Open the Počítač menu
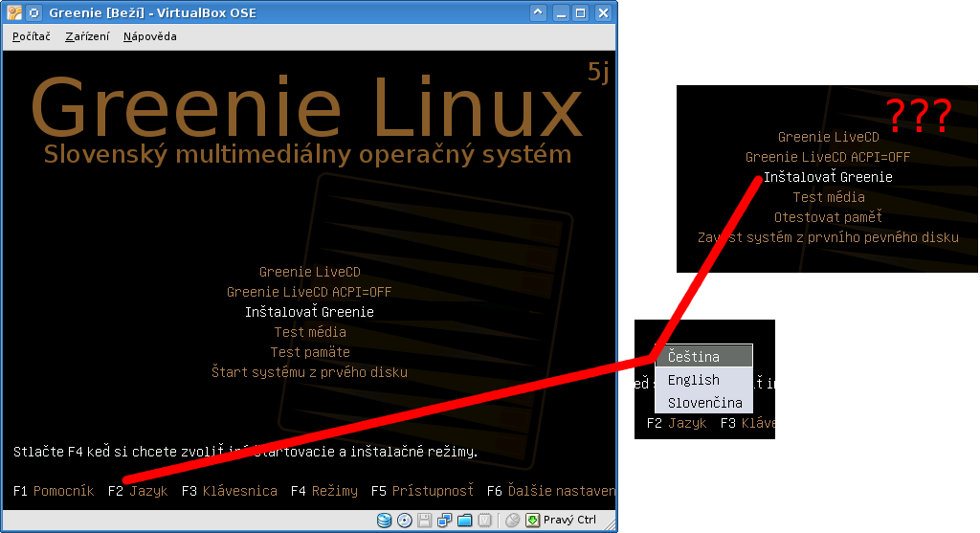 [x=32, y=36]
